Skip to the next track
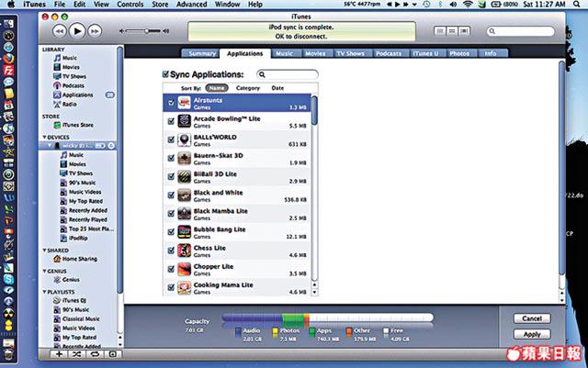This screenshot has width=588, height=368. (x=95, y=31)
